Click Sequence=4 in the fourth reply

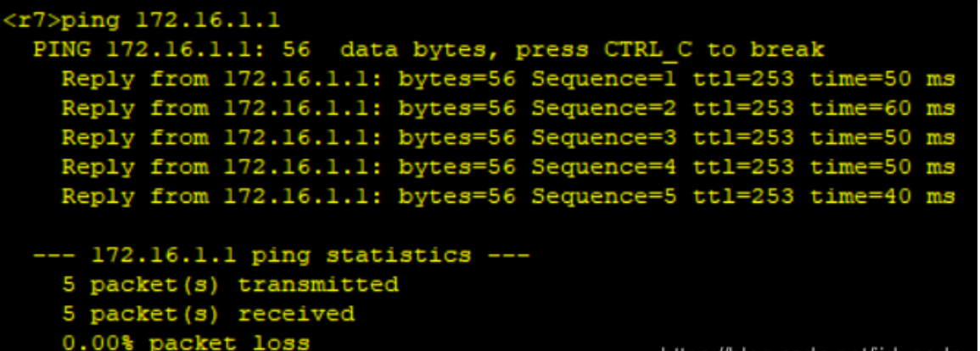[x=604, y=167]
